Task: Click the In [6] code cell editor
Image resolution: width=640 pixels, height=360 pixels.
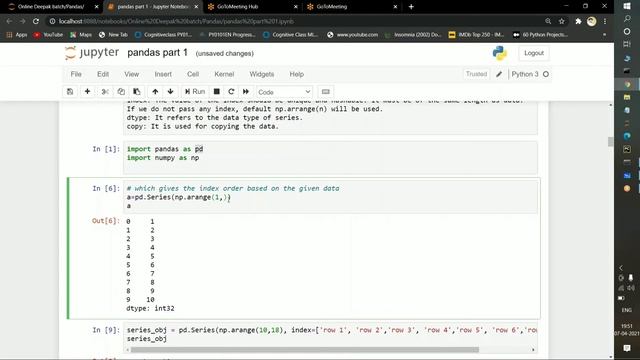Action: pyautogui.click(x=330, y=197)
